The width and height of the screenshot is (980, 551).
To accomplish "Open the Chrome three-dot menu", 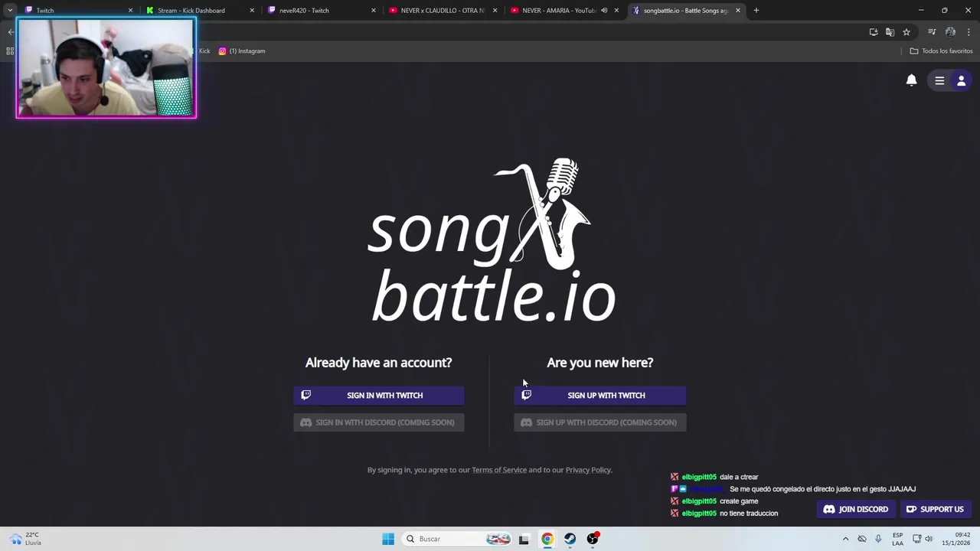I will [x=969, y=32].
